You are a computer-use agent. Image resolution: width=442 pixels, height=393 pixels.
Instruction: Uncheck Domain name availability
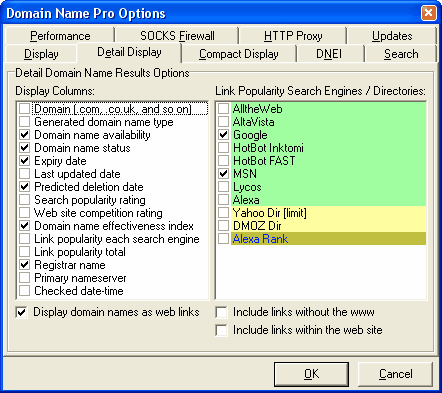click(24, 135)
